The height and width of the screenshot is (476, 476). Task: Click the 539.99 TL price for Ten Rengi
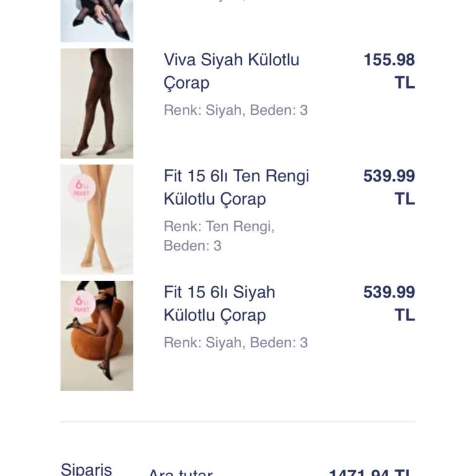pos(389,187)
